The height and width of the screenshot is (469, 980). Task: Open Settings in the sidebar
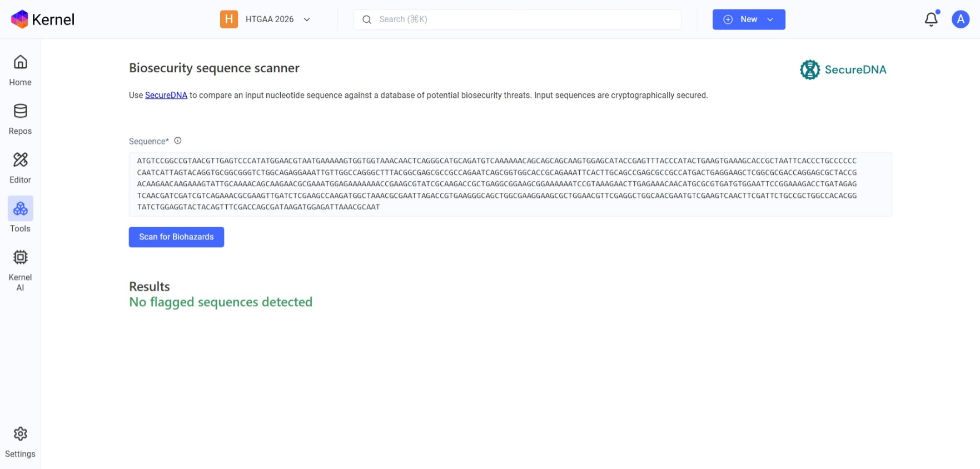[20, 442]
